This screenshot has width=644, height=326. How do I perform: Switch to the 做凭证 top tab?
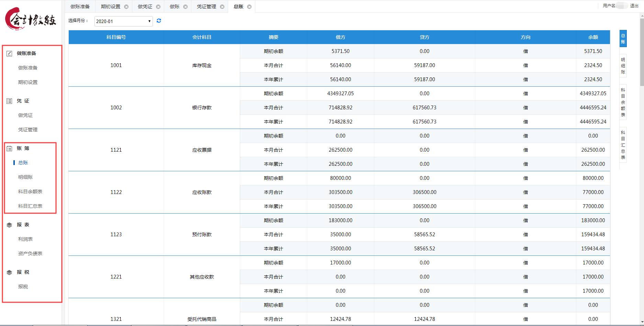pyautogui.click(x=145, y=7)
